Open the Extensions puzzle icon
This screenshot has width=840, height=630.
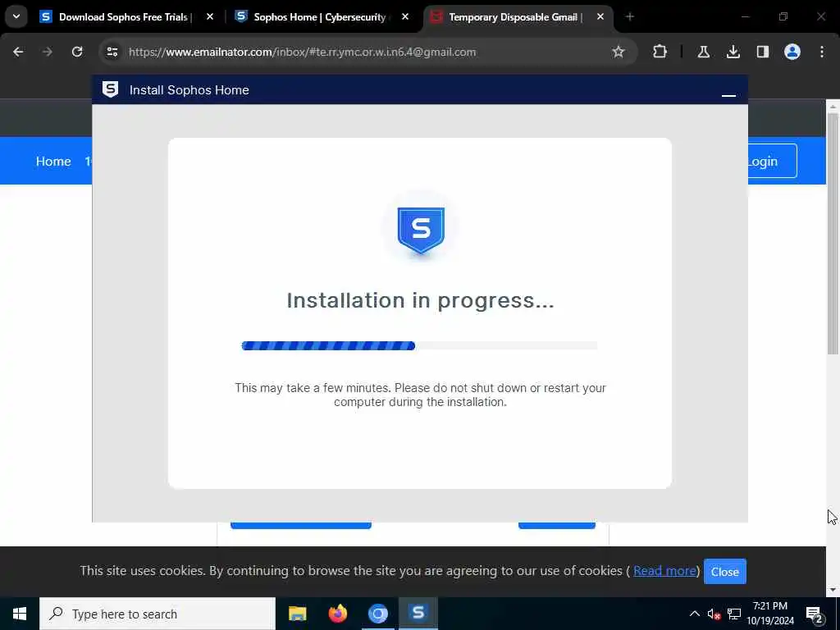coord(660,52)
